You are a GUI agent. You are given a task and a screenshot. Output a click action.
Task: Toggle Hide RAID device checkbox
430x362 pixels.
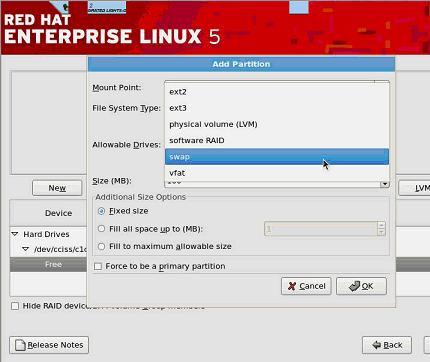(15, 306)
